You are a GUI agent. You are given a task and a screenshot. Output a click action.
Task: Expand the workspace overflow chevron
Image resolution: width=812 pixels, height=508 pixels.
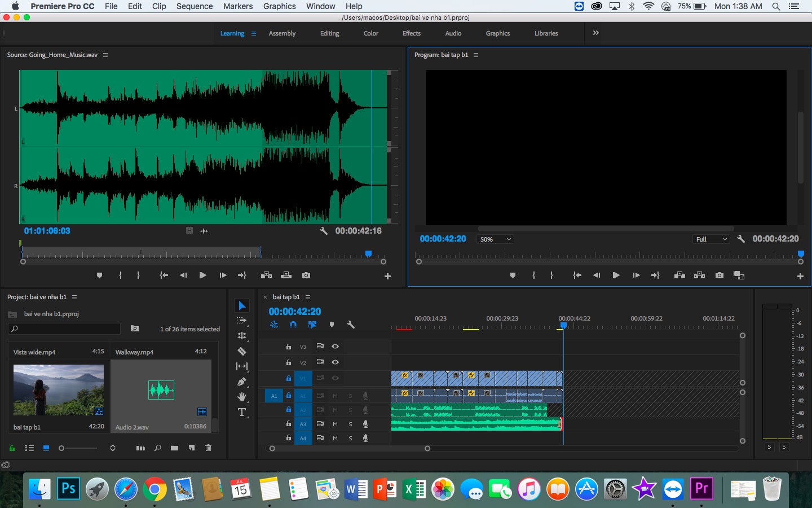pos(595,33)
